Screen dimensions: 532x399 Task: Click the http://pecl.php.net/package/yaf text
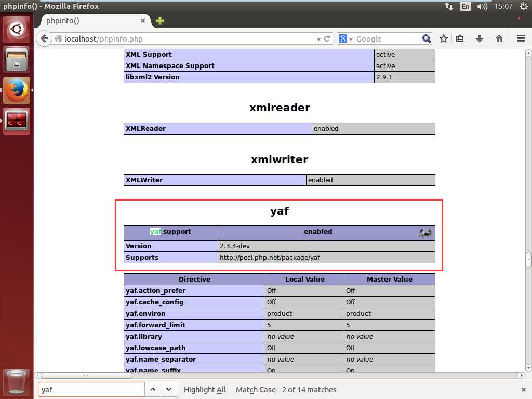(270, 258)
